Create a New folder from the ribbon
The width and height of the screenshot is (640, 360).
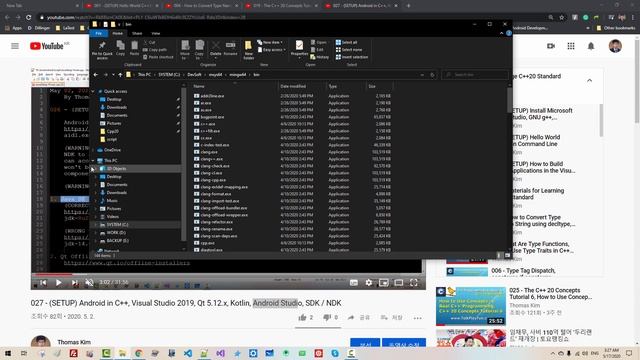[x=248, y=50]
